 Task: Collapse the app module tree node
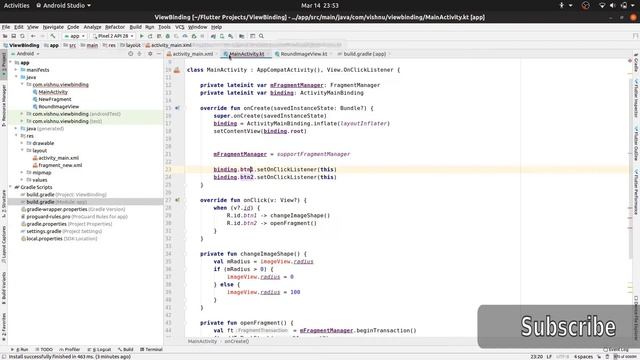[x=11, y=62]
